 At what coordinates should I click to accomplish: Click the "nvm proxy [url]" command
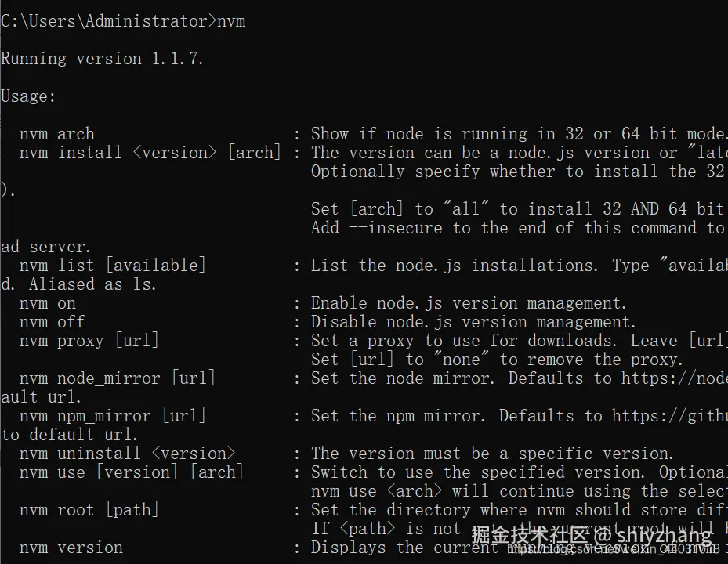point(89,341)
